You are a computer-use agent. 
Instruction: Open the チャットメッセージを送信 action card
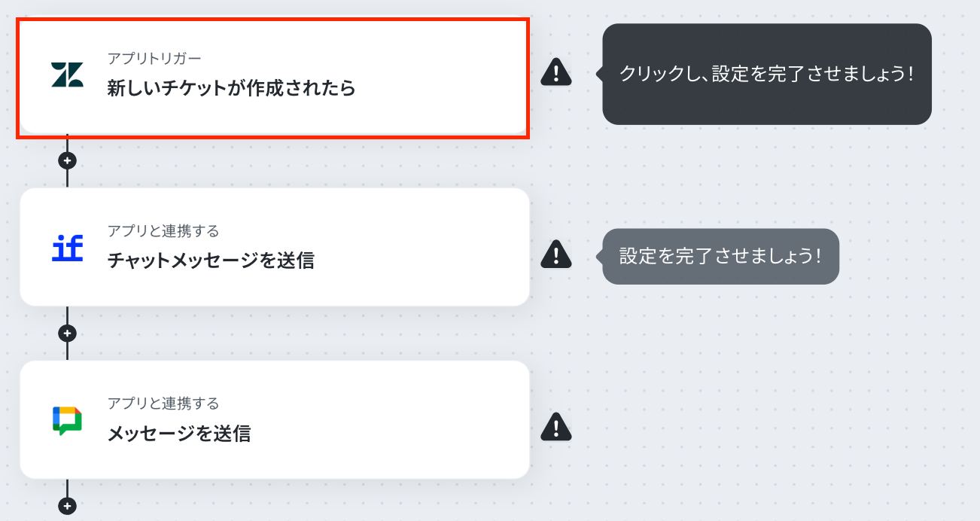pos(275,247)
